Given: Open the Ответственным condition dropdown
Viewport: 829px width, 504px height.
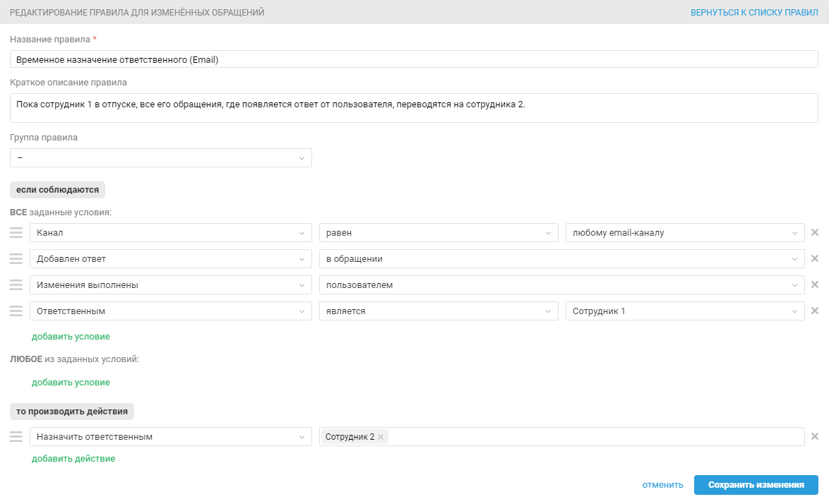Looking at the screenshot, I should pos(171,311).
